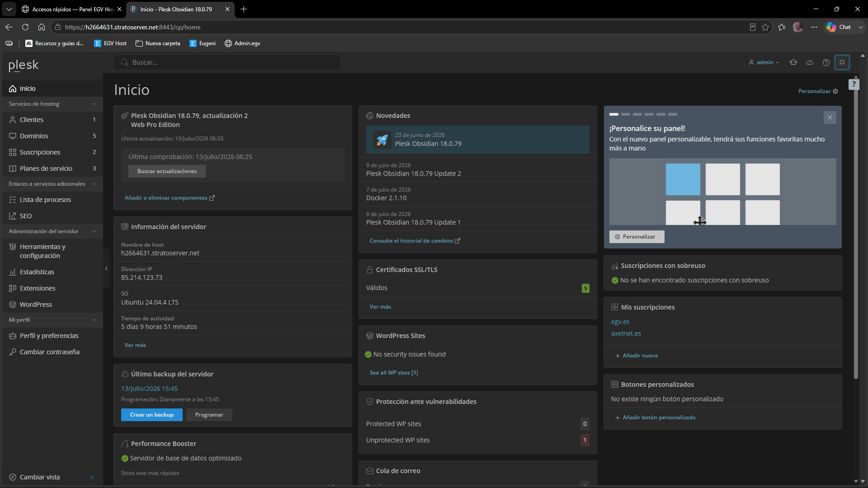
Task: Click the Buscar actualizaciones button
Action: point(167,171)
